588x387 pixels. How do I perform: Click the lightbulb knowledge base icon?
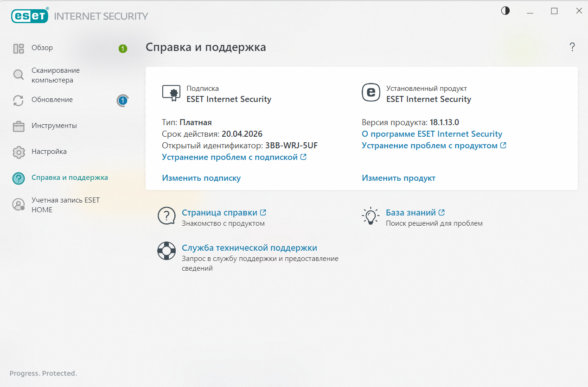(371, 216)
